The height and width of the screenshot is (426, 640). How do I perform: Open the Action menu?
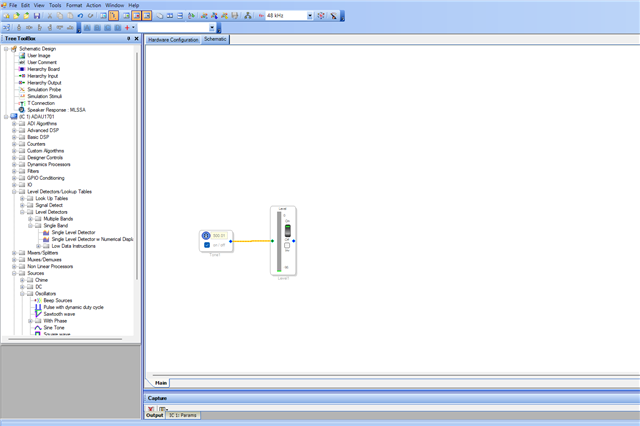(93, 5)
